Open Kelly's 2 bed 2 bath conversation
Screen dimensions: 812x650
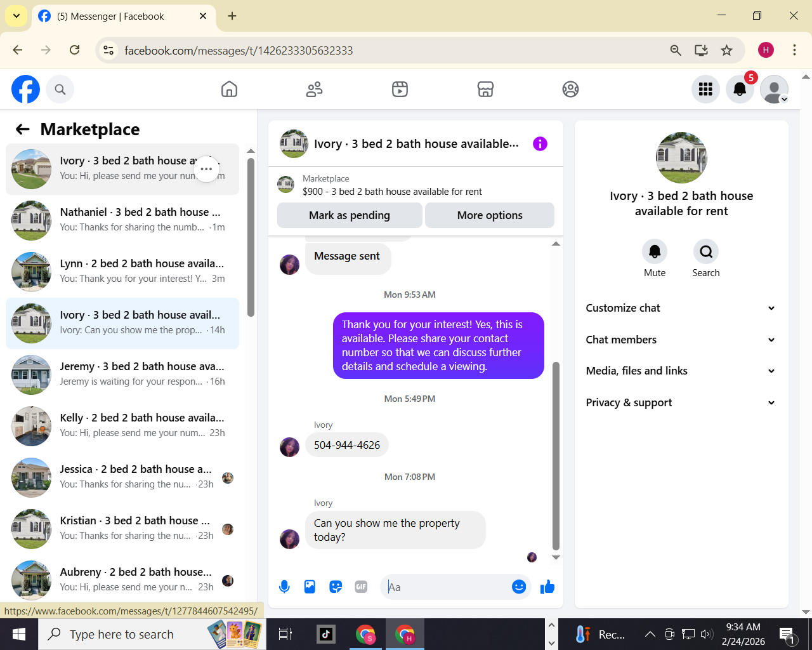pos(122,426)
